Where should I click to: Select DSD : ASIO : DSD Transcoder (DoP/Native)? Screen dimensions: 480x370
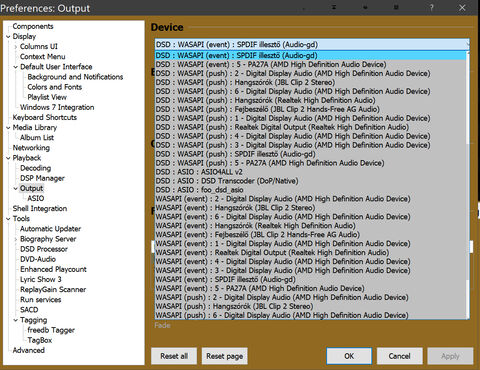(227, 181)
